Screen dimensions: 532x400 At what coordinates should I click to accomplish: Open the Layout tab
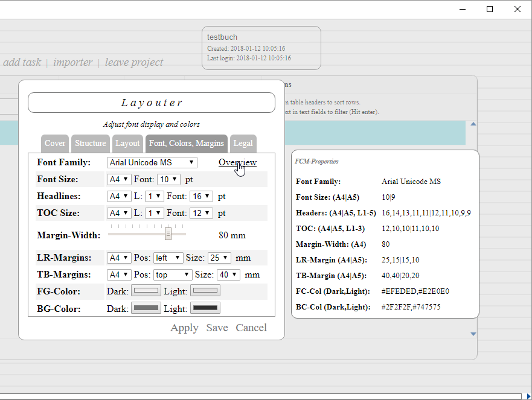point(127,143)
